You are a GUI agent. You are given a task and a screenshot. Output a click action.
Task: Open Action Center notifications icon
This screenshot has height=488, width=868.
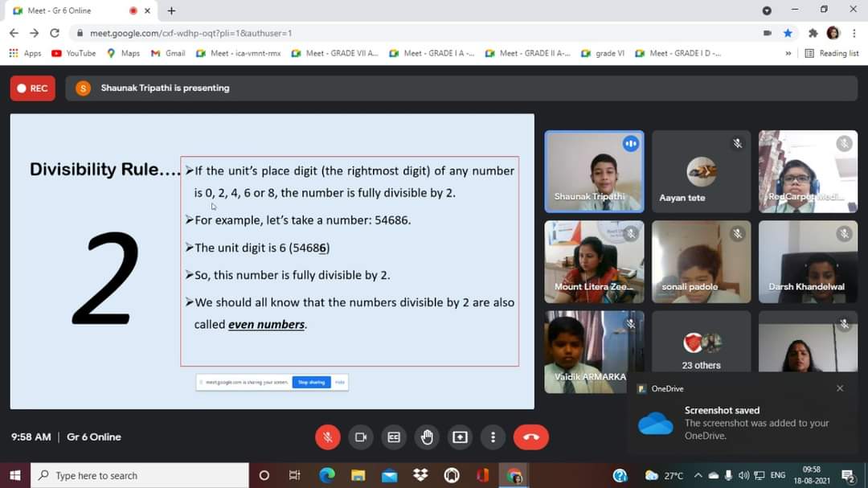pos(849,475)
